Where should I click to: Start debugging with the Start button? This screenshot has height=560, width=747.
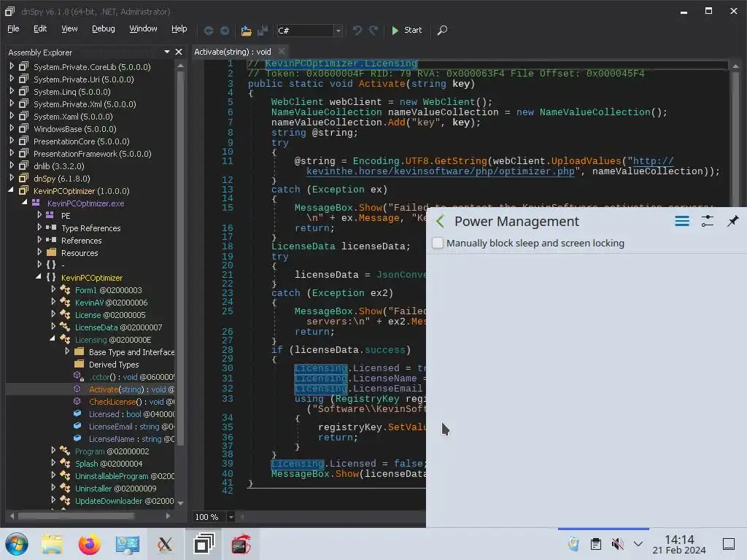point(406,30)
